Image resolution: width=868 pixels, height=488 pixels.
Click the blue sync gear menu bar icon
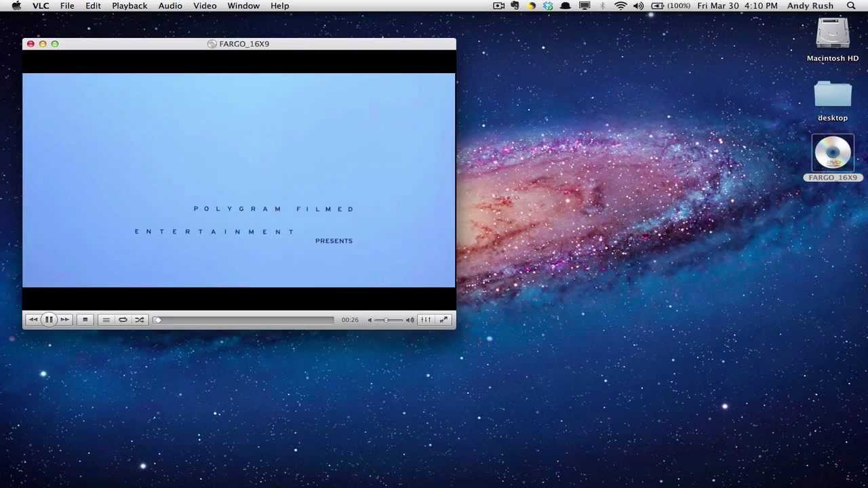[548, 5]
